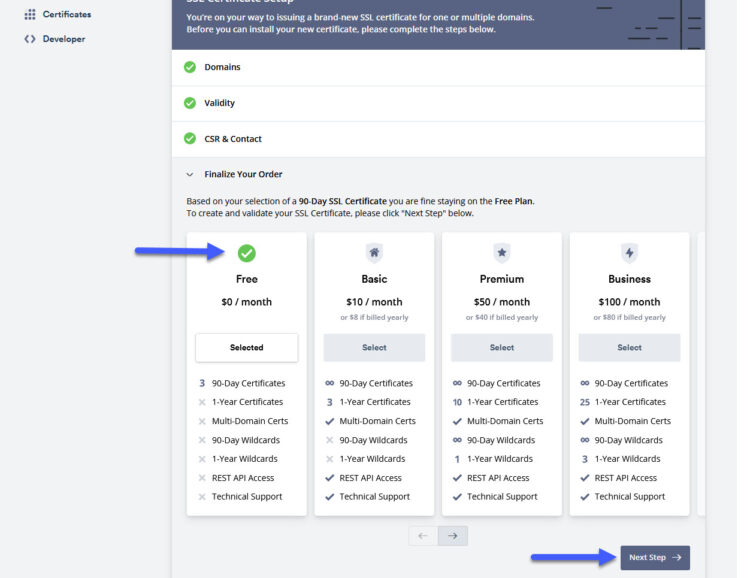Click the green check next to Domains

pyautogui.click(x=190, y=67)
